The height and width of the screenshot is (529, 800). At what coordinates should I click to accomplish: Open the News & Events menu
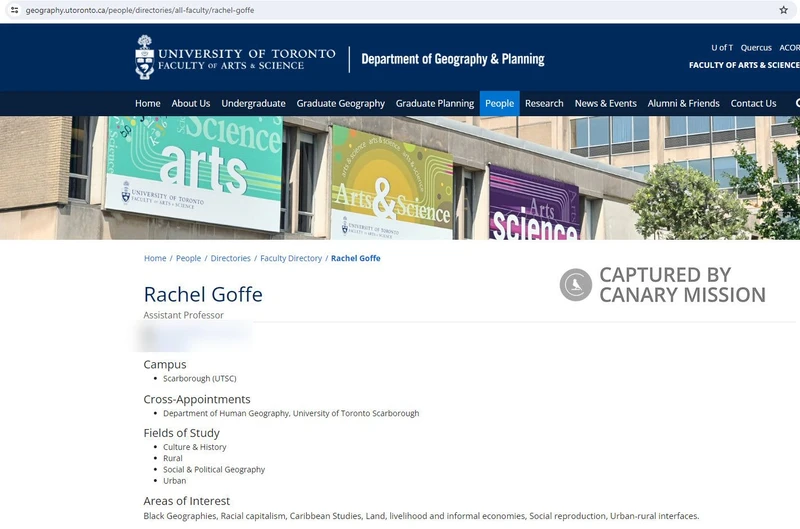coord(606,104)
